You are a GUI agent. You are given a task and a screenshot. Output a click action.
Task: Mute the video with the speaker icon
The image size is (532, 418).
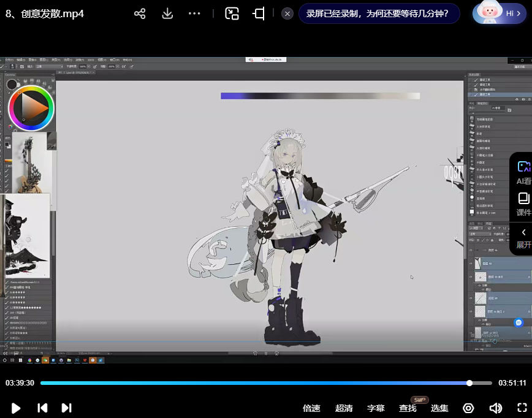[495, 408]
